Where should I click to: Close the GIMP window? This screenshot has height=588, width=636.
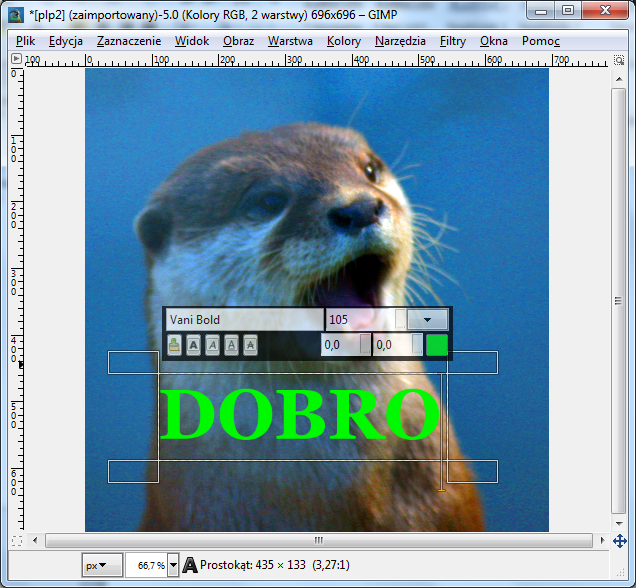(x=605, y=11)
